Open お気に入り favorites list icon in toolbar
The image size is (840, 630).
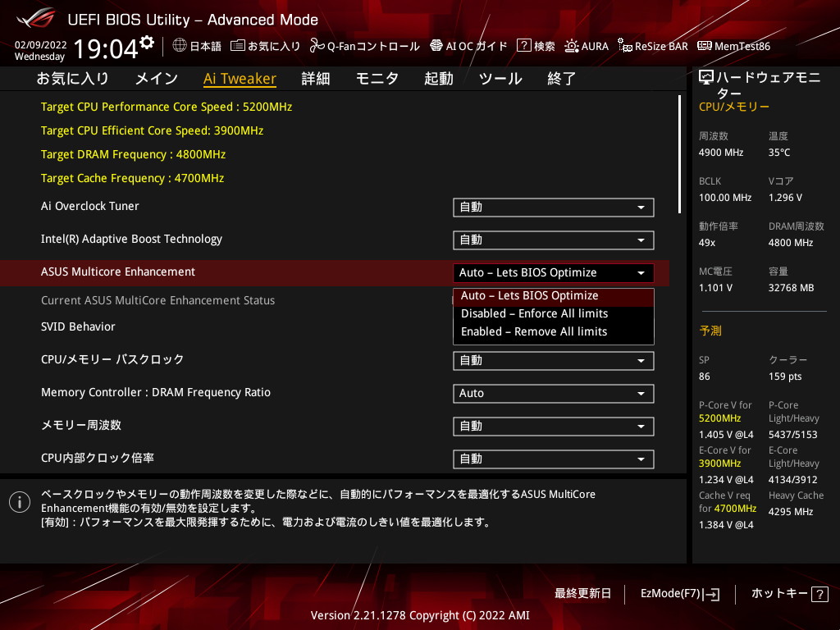point(238,46)
